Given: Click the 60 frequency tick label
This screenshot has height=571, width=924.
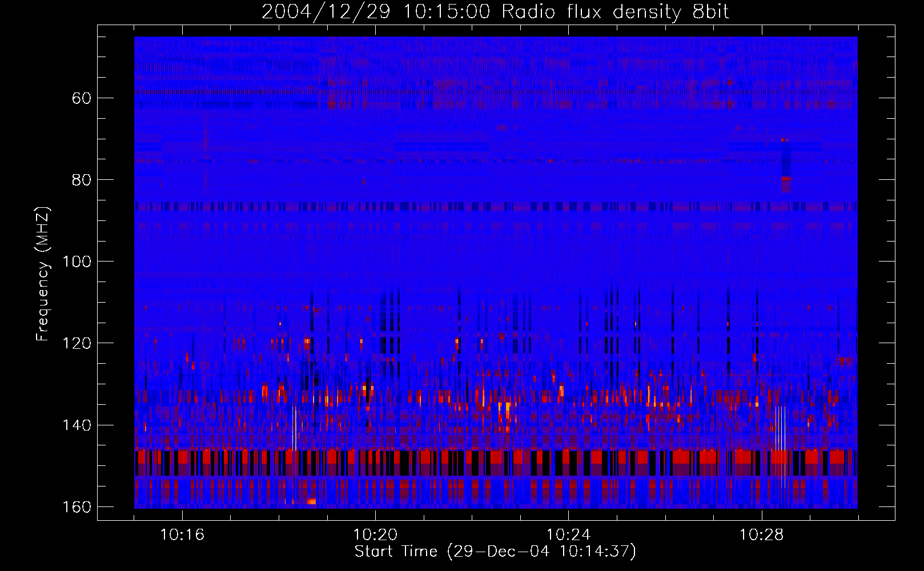Looking at the screenshot, I should coord(82,98).
